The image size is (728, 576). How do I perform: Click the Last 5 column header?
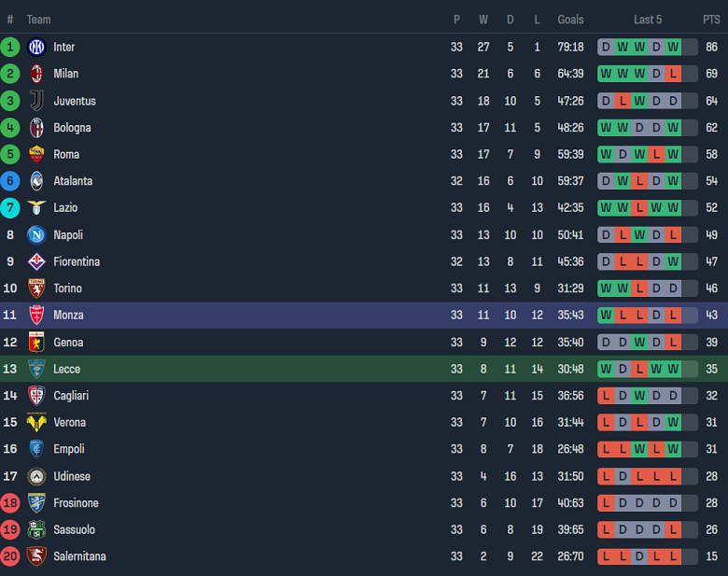[648, 20]
